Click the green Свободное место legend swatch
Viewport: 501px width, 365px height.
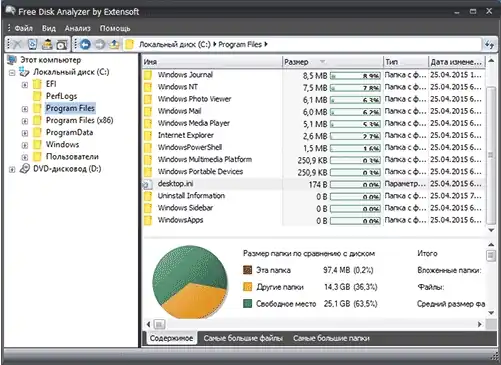click(x=247, y=303)
